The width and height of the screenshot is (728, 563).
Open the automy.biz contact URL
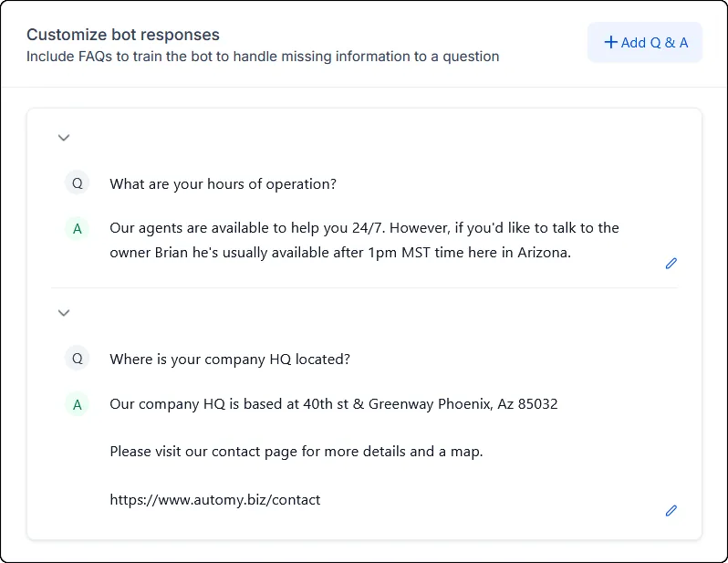215,500
